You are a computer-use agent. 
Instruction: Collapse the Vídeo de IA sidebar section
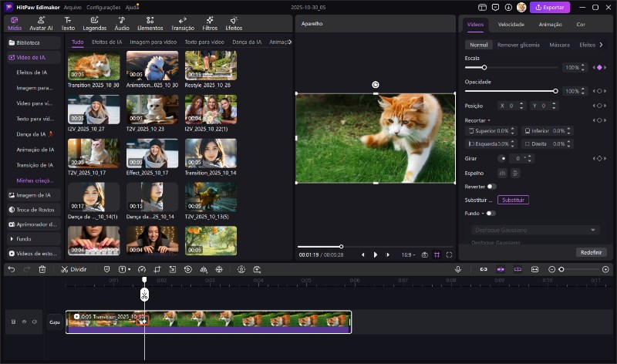click(x=34, y=57)
